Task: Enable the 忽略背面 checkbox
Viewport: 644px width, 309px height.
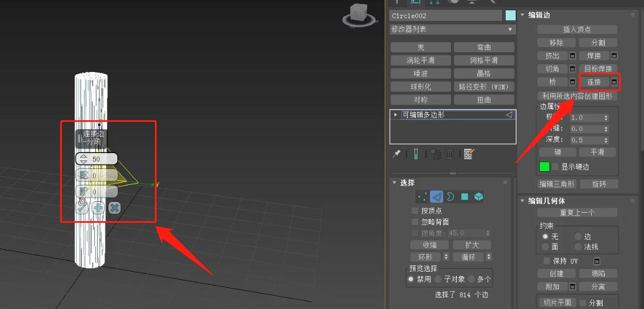Action: [x=415, y=222]
